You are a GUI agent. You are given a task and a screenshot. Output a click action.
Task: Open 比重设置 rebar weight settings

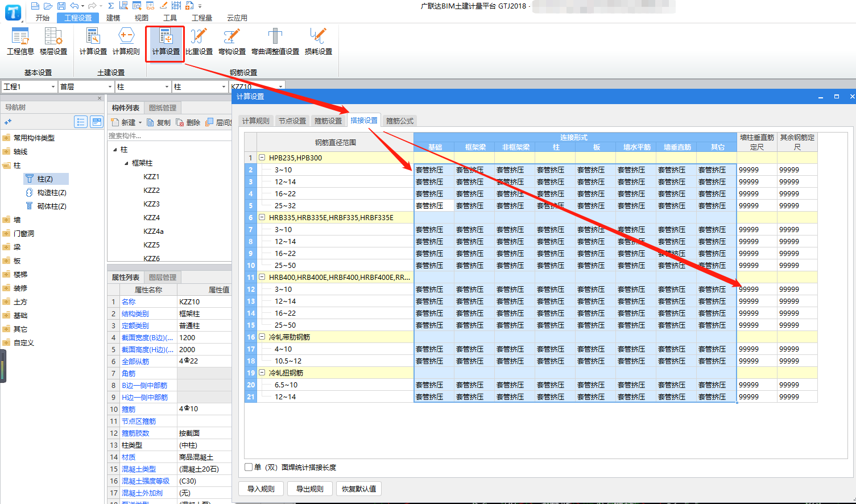[x=199, y=42]
